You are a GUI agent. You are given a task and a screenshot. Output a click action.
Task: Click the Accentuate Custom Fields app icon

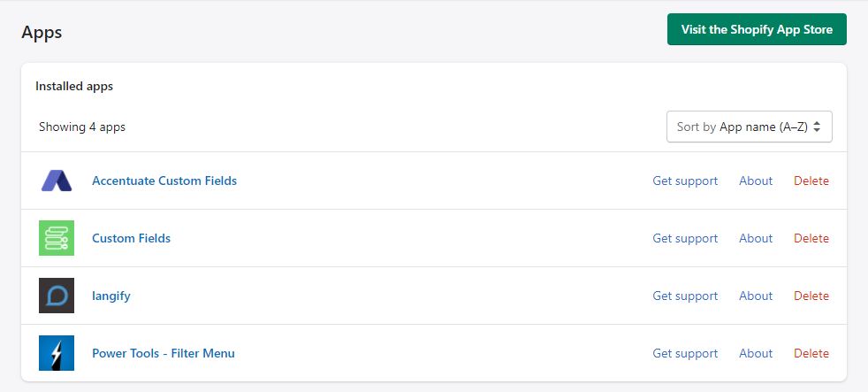pos(57,181)
